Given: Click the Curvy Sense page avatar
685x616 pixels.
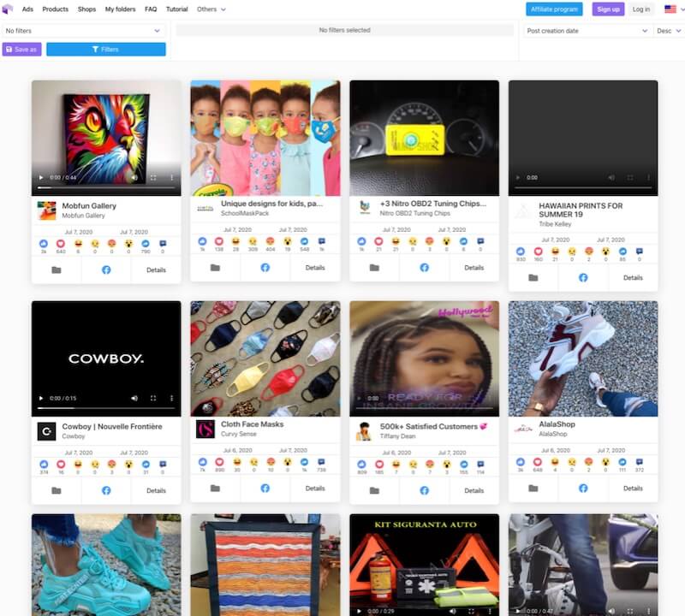Looking at the screenshot, I should [x=205, y=429].
